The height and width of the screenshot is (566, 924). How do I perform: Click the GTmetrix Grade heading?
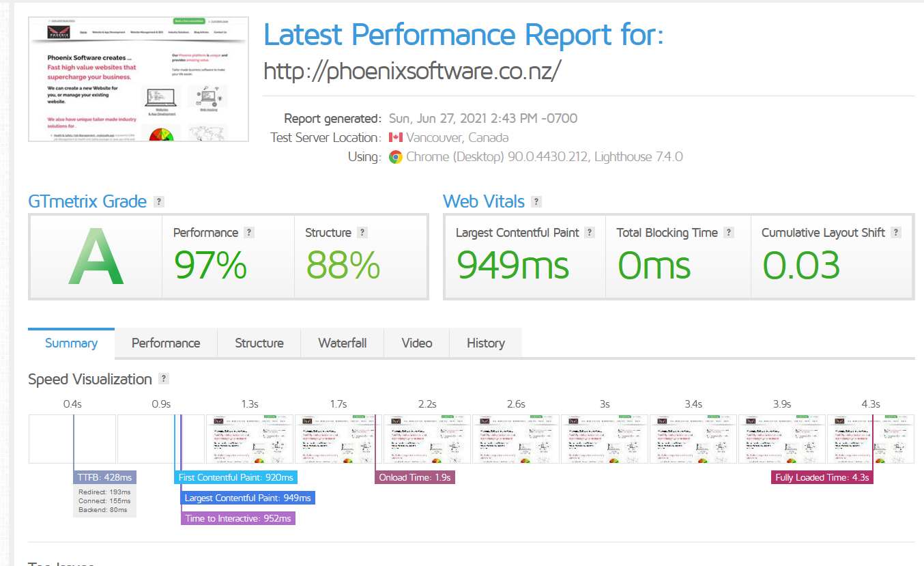click(x=87, y=201)
